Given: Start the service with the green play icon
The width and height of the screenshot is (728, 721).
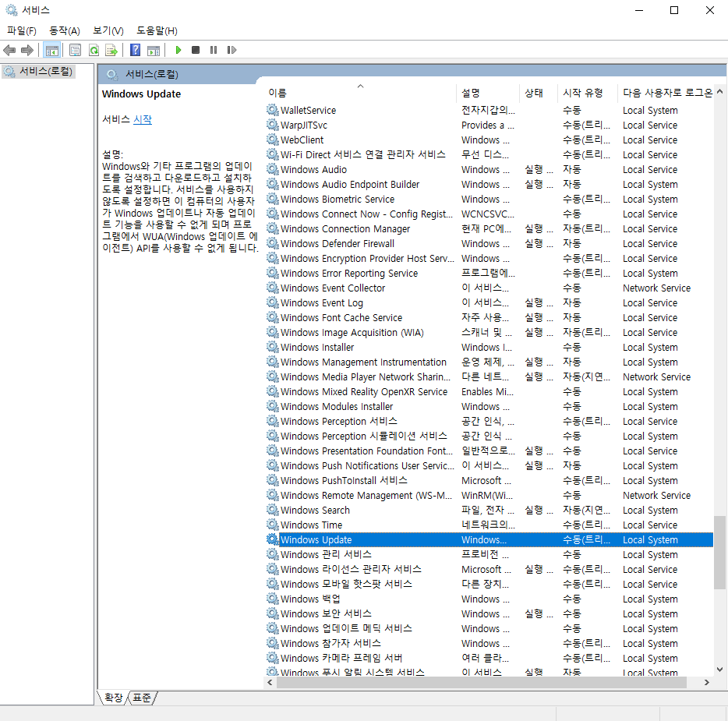Looking at the screenshot, I should 178,50.
